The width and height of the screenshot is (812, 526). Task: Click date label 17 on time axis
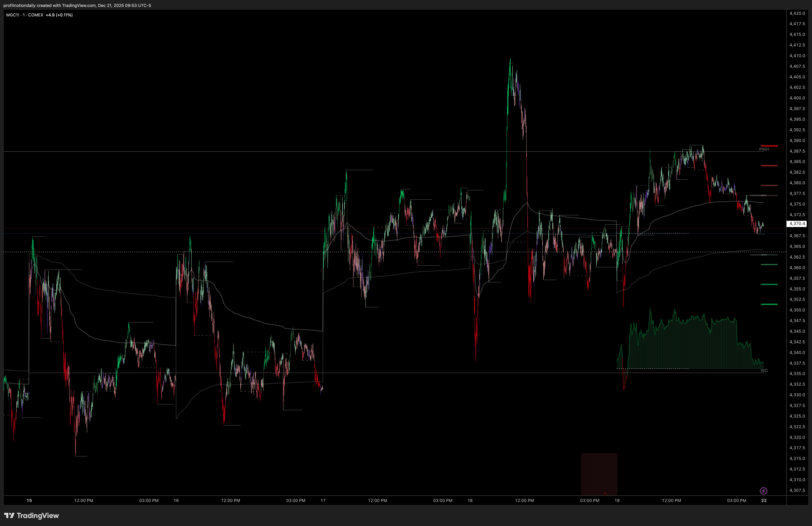pyautogui.click(x=323, y=500)
